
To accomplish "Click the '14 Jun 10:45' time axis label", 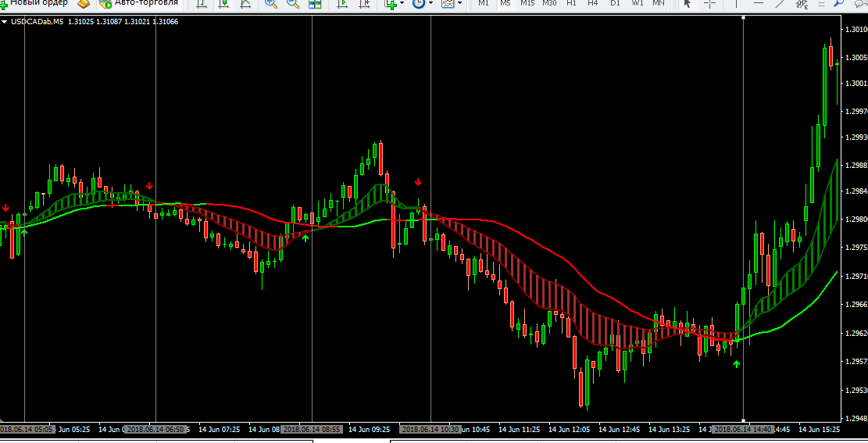I will [x=476, y=429].
